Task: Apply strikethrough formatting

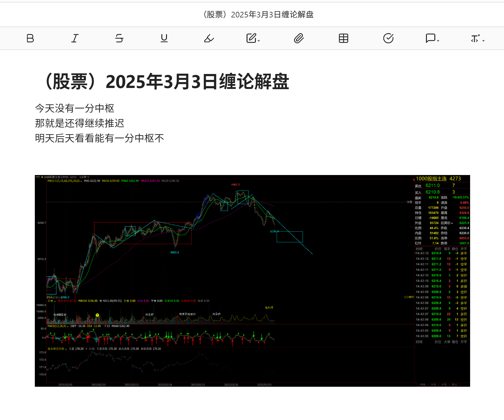Action: (x=119, y=38)
